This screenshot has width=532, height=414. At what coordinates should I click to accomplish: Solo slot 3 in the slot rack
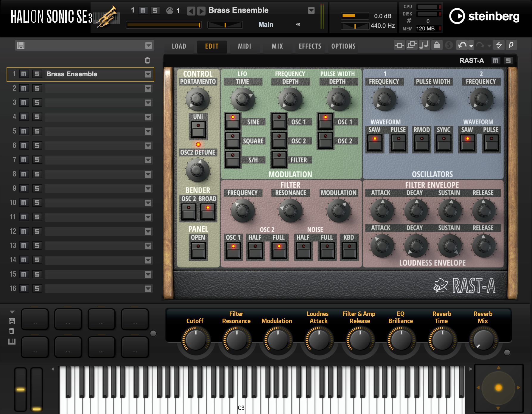37,103
